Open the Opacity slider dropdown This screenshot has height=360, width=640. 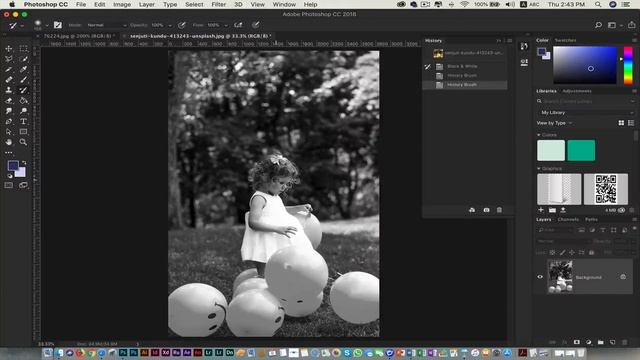[170, 25]
